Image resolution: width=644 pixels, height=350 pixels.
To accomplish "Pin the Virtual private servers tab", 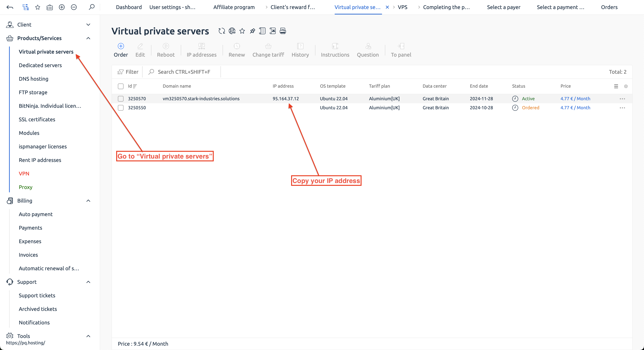I will [252, 31].
